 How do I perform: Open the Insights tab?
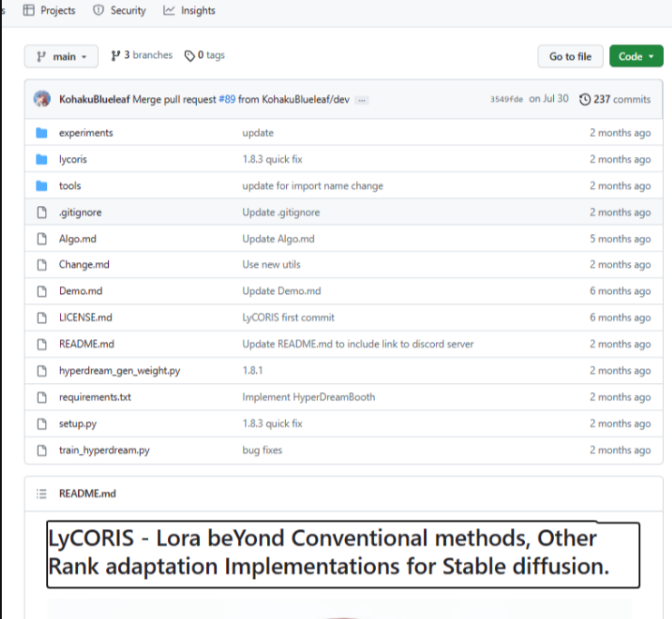click(x=189, y=10)
